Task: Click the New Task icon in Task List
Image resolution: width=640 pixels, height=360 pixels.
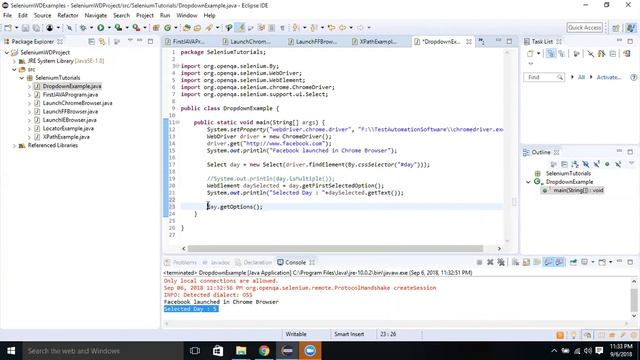Action: pyautogui.click(x=530, y=53)
